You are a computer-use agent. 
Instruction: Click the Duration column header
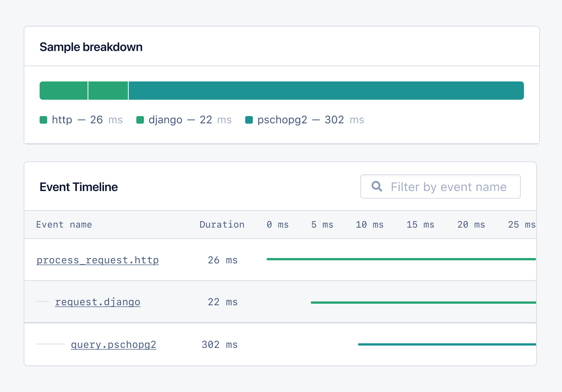[222, 225]
